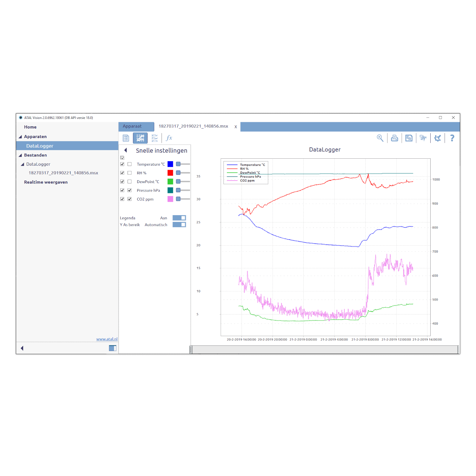Open the report export icon
The image size is (476, 476).
409,138
